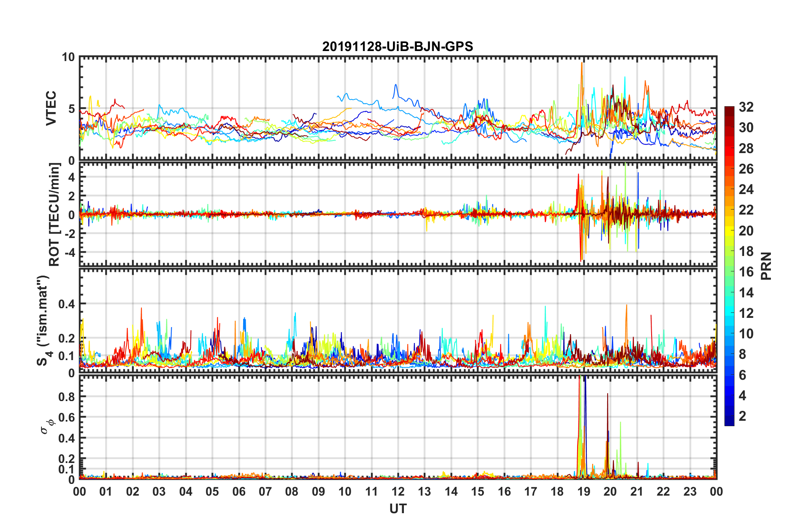Click the PRN colorbar label
Image resolution: width=796 pixels, height=532 pixels.
[766, 266]
